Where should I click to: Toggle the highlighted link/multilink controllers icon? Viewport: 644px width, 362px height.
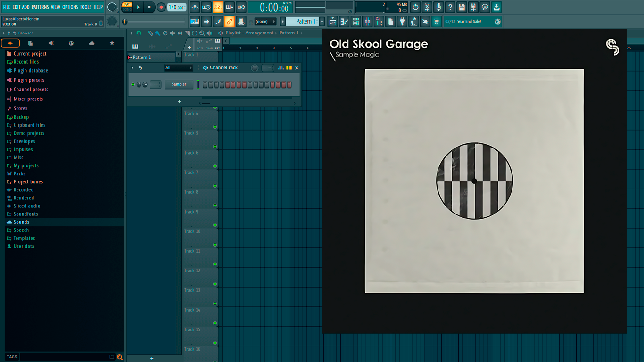point(230,21)
